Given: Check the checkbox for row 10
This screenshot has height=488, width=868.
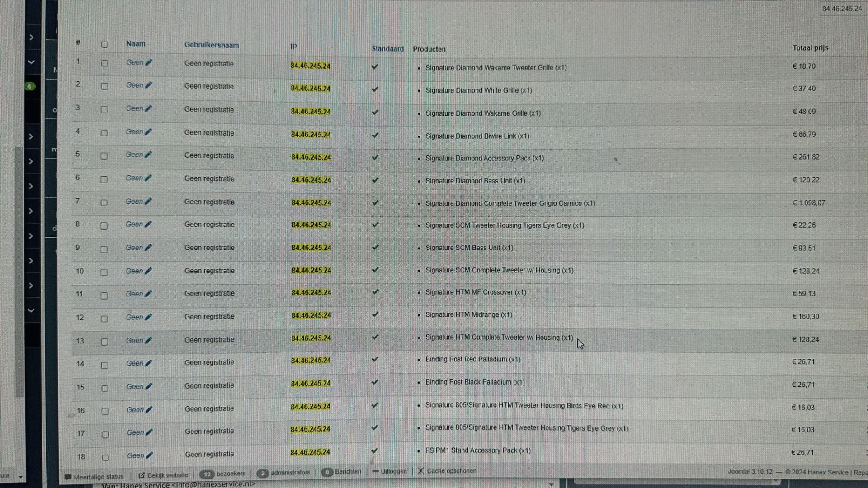Looking at the screenshot, I should coord(104,272).
